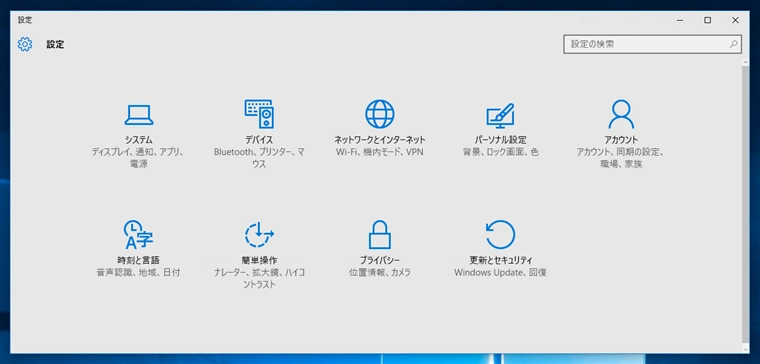760x364 pixels.
Task: Click 'Windows Update、回復' description
Action: [x=500, y=273]
